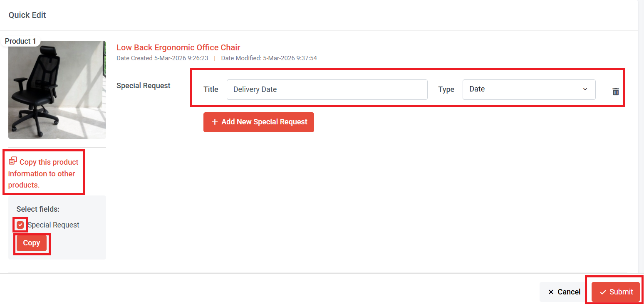Click the Product 1 label
644x304 pixels.
coord(20,41)
